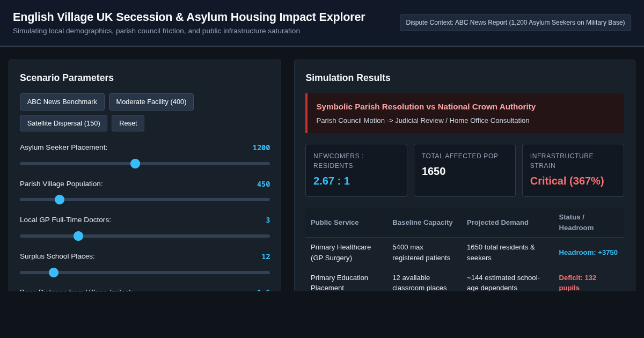Click the Surplus School Places value 12

[x=266, y=256]
